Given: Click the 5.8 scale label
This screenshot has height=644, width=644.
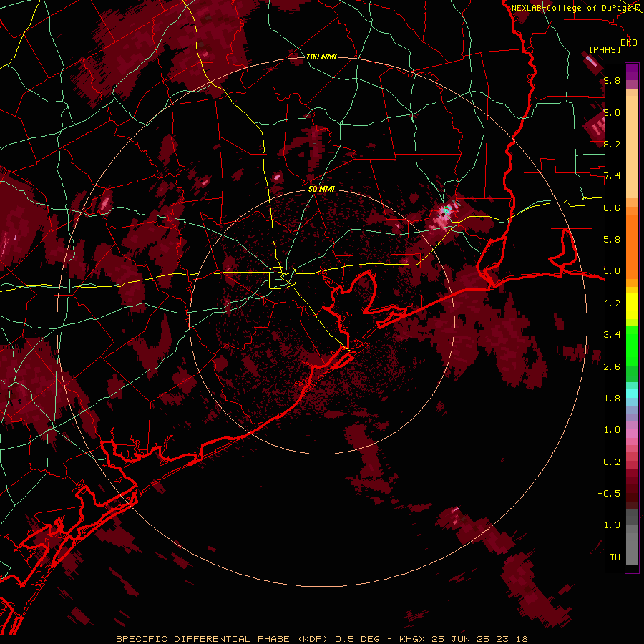Looking at the screenshot, I should [x=612, y=240].
